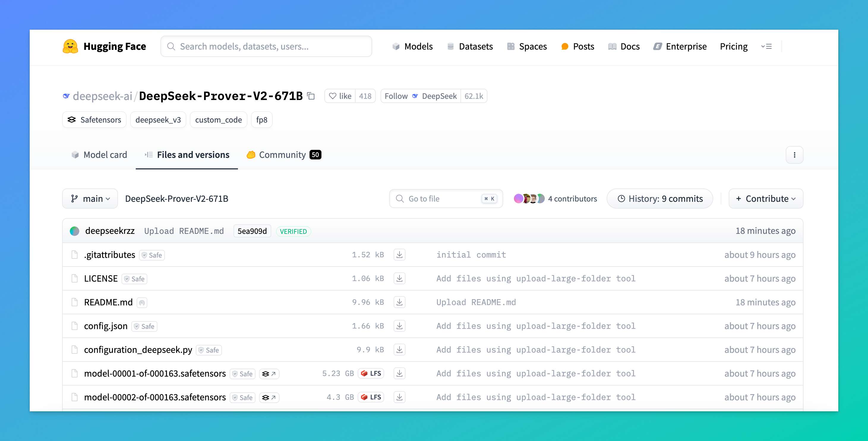Download the config.json file
868x441 pixels.
pyautogui.click(x=399, y=326)
